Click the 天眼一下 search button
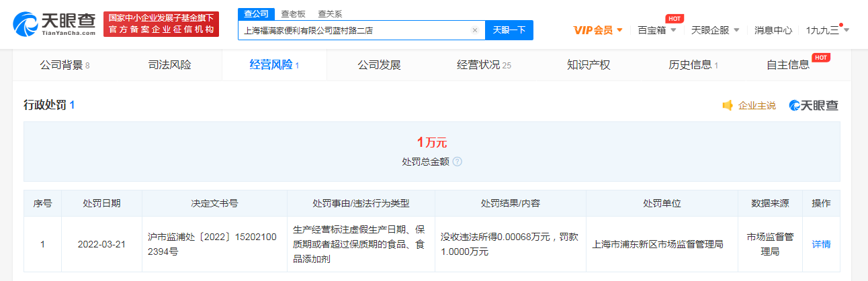 pos(509,30)
